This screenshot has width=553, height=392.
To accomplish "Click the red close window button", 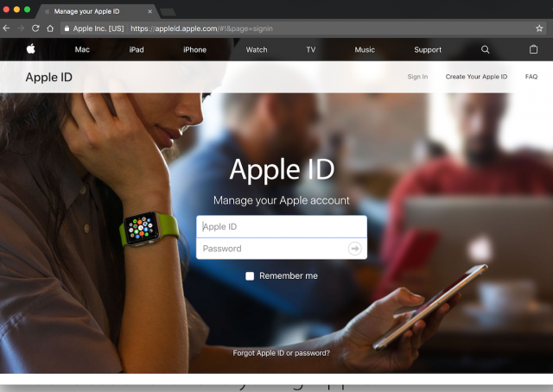I will (6, 9).
